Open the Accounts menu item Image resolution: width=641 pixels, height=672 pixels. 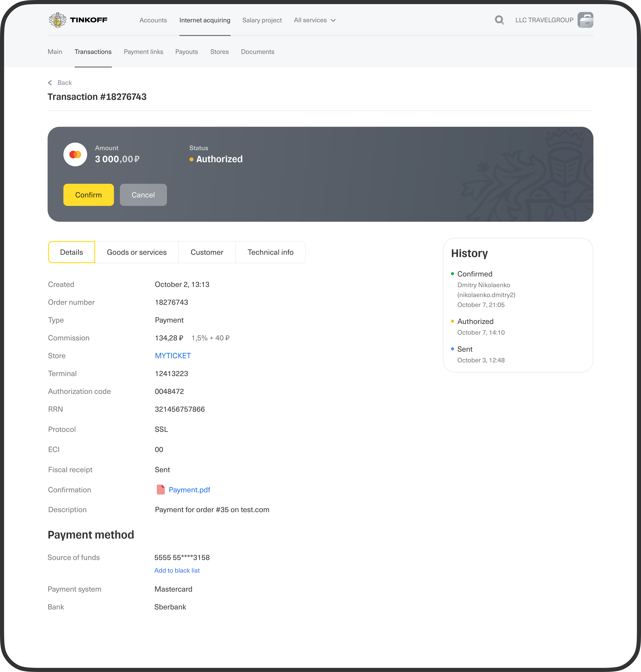point(153,20)
